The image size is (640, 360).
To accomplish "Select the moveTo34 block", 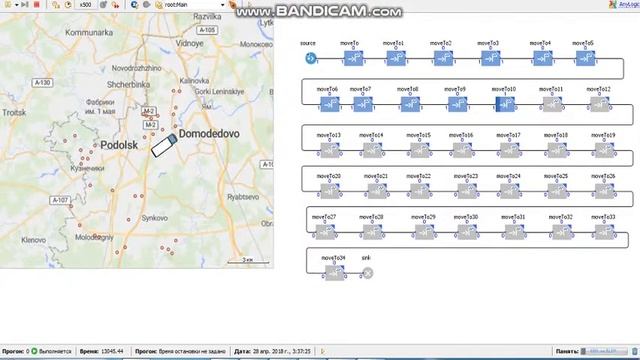I will (335, 273).
